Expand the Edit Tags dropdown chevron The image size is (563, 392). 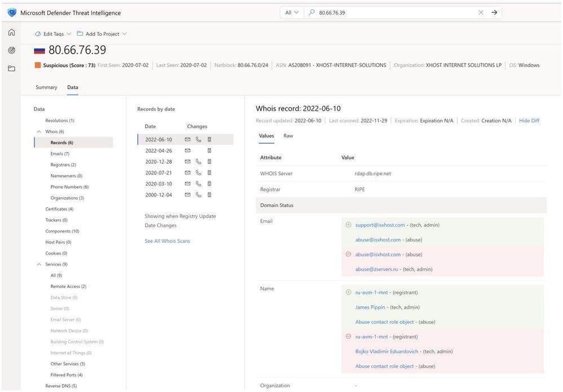point(69,34)
